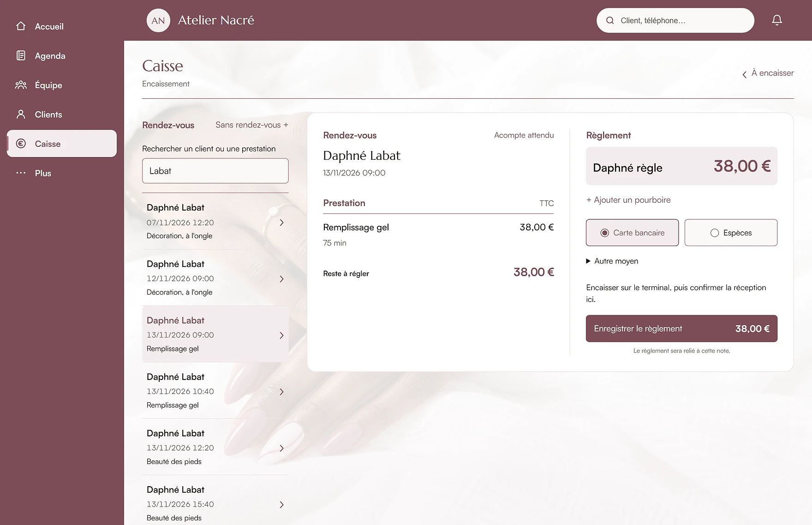The height and width of the screenshot is (525, 812).
Task: Click Ajouter un pourboire link
Action: coord(628,200)
